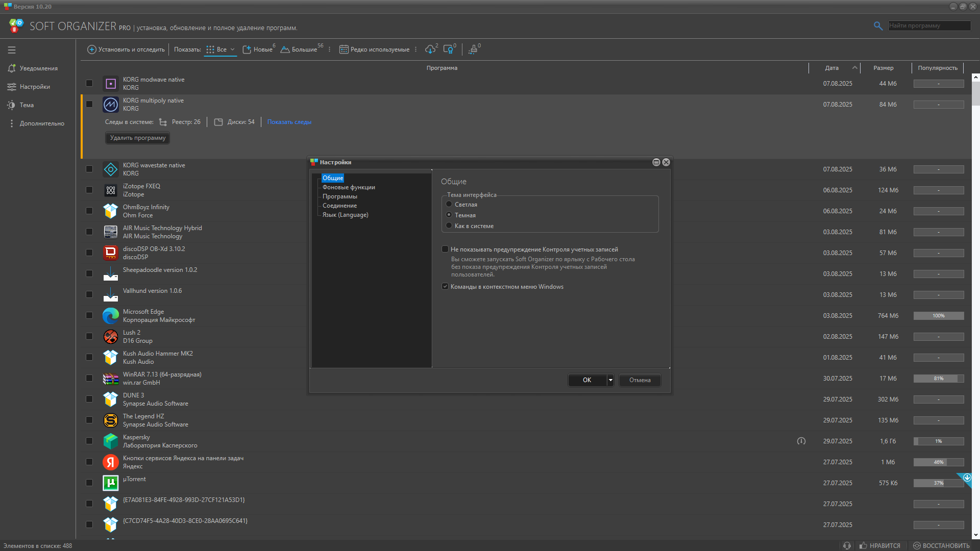Image resolution: width=980 pixels, height=551 pixels.
Task: Click the Kaspersky info clock icon
Action: (801, 441)
